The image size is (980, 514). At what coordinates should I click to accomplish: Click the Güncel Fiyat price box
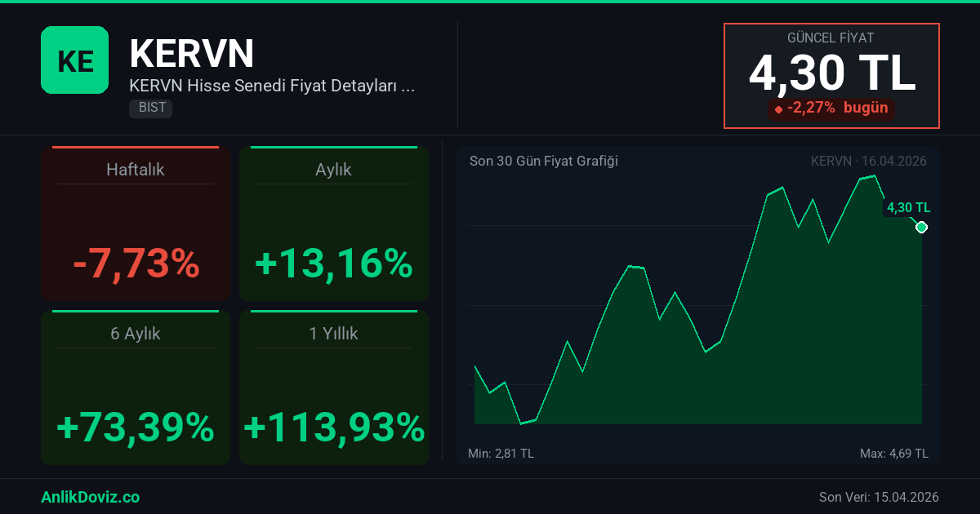(x=831, y=76)
